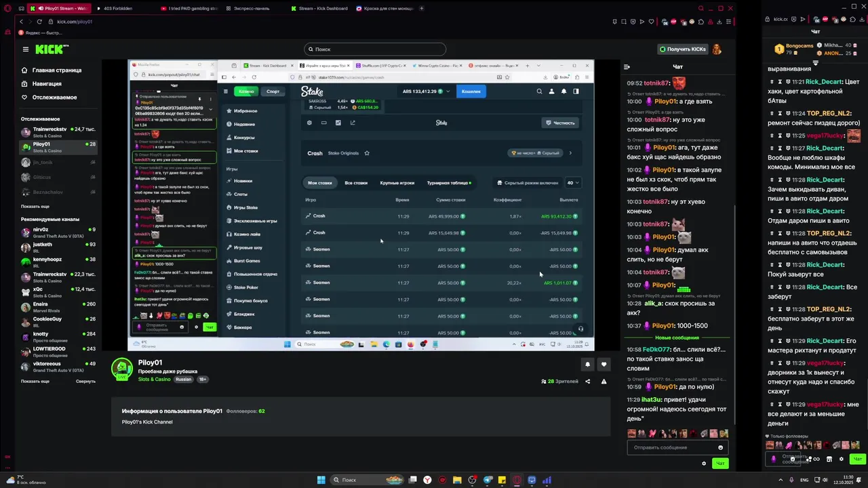Click the Russian language tag under stream title
The height and width of the screenshot is (488, 868).
(183, 380)
